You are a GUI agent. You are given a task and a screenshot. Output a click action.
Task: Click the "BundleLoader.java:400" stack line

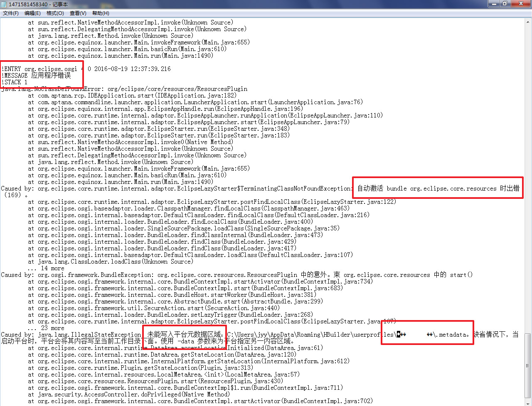[170, 222]
